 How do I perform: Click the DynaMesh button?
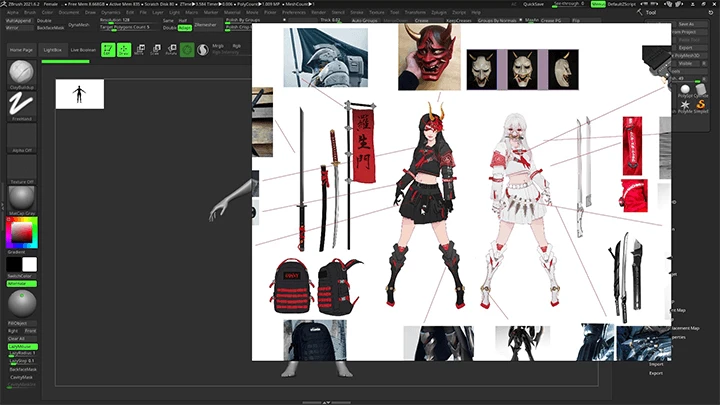click(x=79, y=25)
